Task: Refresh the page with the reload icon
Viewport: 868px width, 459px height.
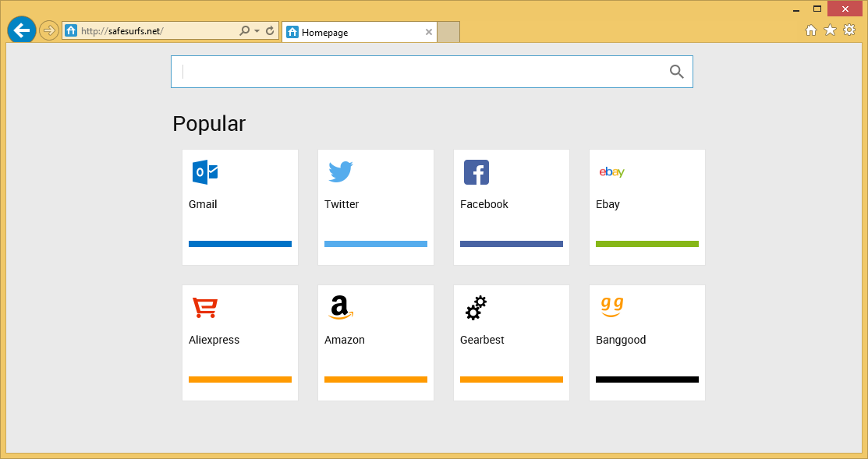Action: coord(269,30)
